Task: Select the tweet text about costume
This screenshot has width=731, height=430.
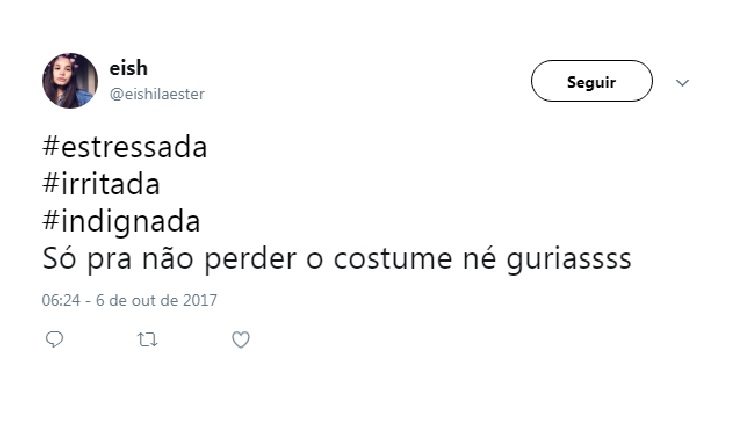Action: [337, 259]
